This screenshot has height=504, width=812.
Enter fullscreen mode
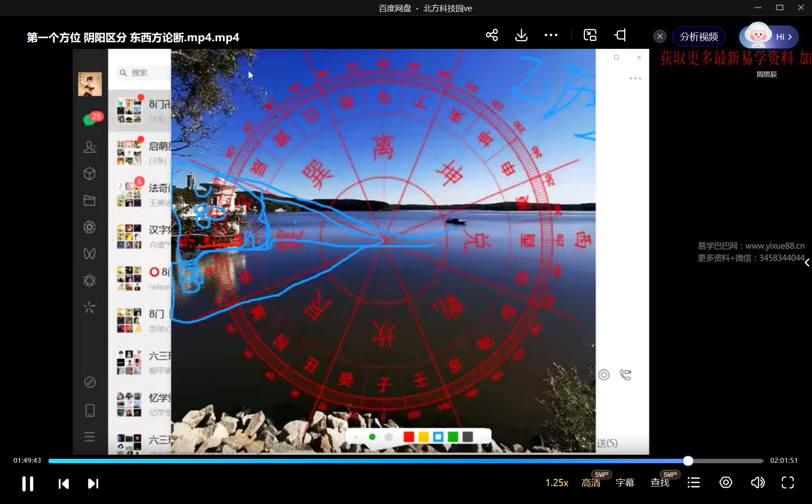[x=787, y=482]
